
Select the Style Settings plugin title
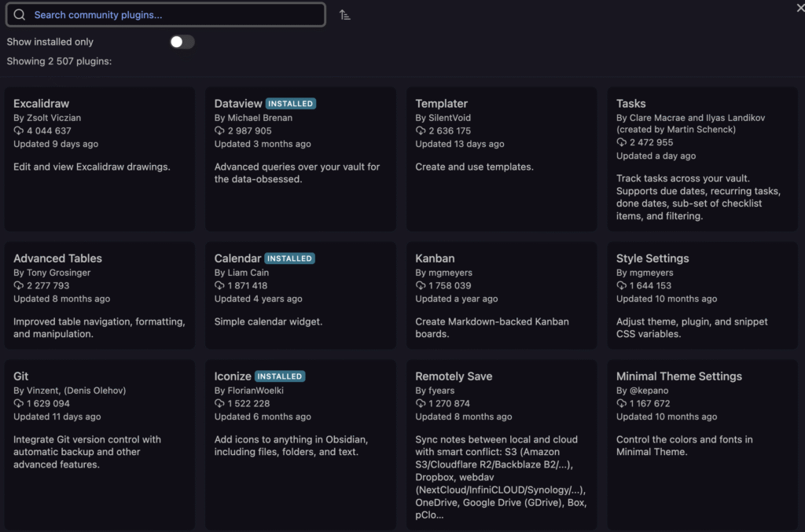coord(652,259)
